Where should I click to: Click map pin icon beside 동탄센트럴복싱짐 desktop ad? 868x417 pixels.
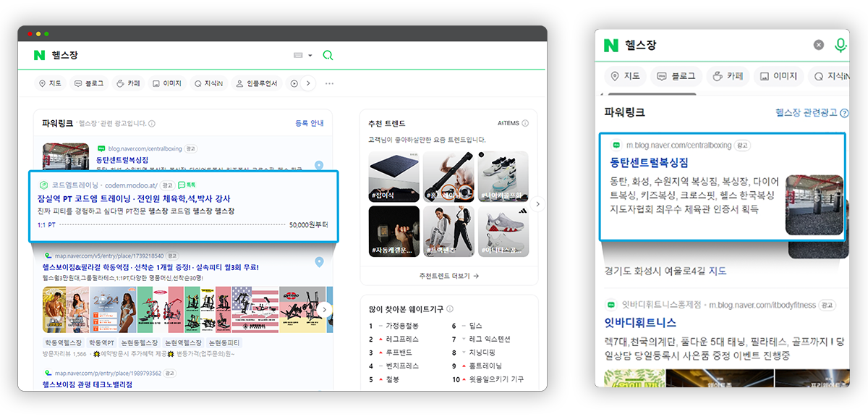[x=319, y=166]
